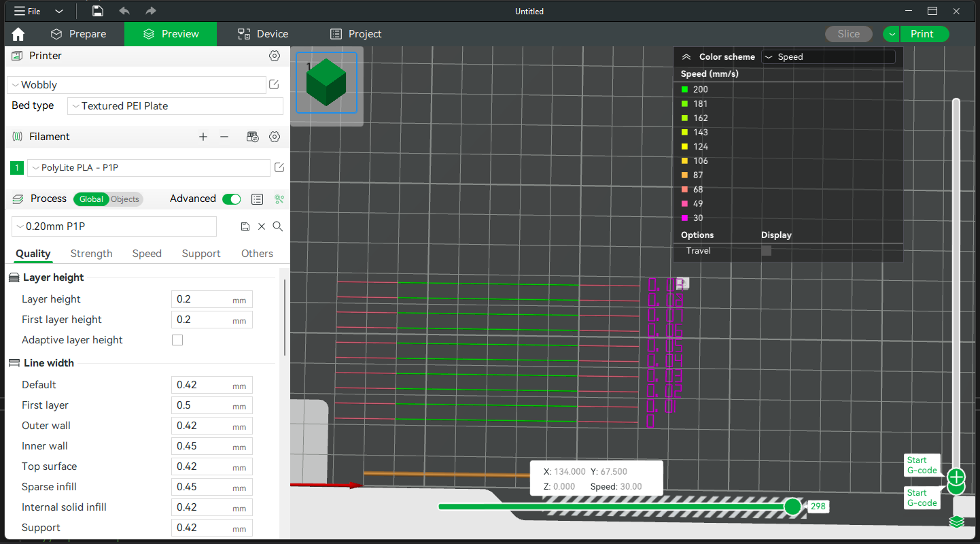Screen dimensions: 980x544
Task: Add a new filament with the plus icon
Action: click(203, 137)
